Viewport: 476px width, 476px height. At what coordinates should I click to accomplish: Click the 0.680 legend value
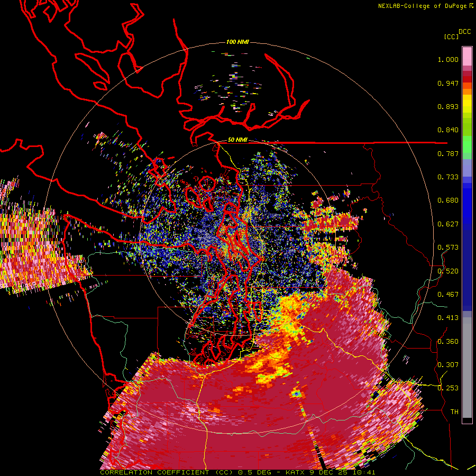pos(448,200)
